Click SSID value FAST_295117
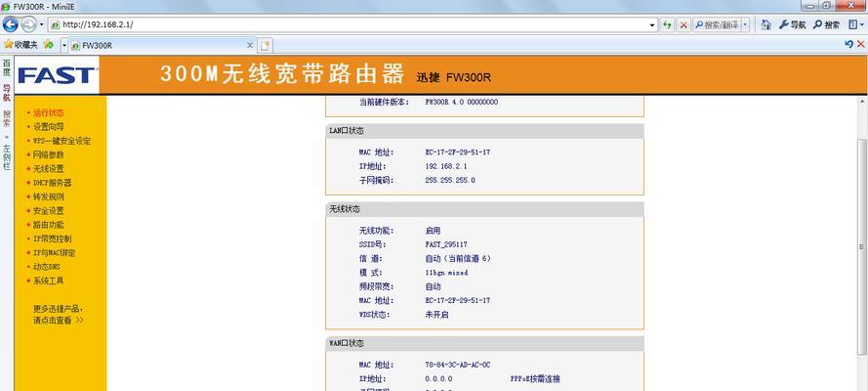868x391 pixels. (446, 244)
